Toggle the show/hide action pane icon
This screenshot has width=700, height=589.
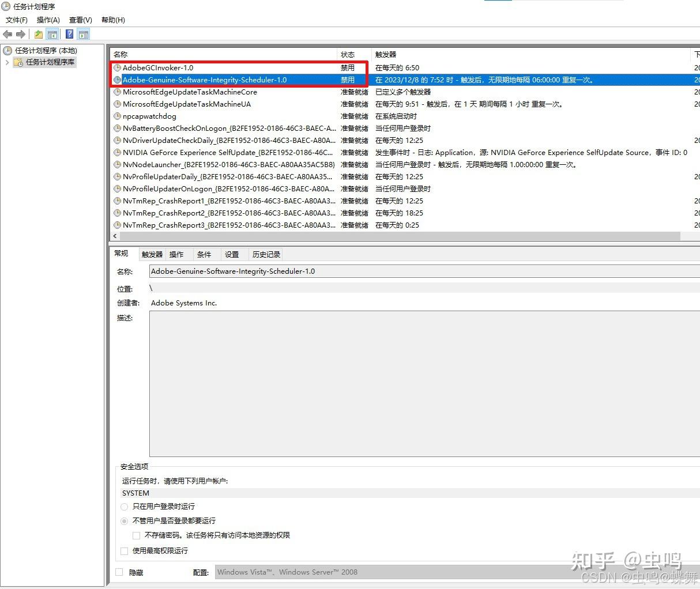[x=84, y=34]
